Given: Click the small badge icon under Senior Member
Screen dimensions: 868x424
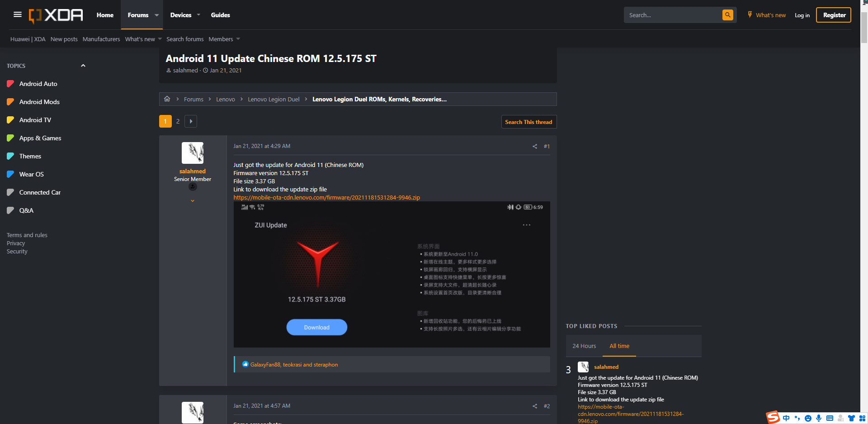Looking at the screenshot, I should click(193, 187).
